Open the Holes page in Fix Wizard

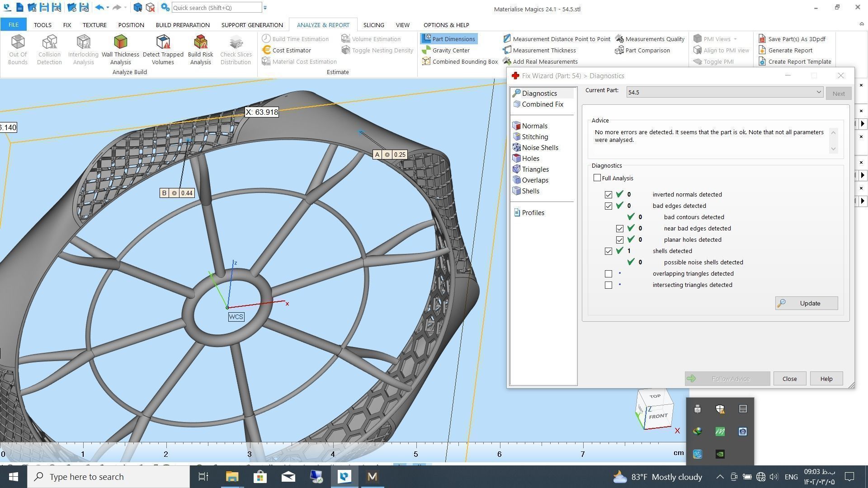(x=530, y=159)
